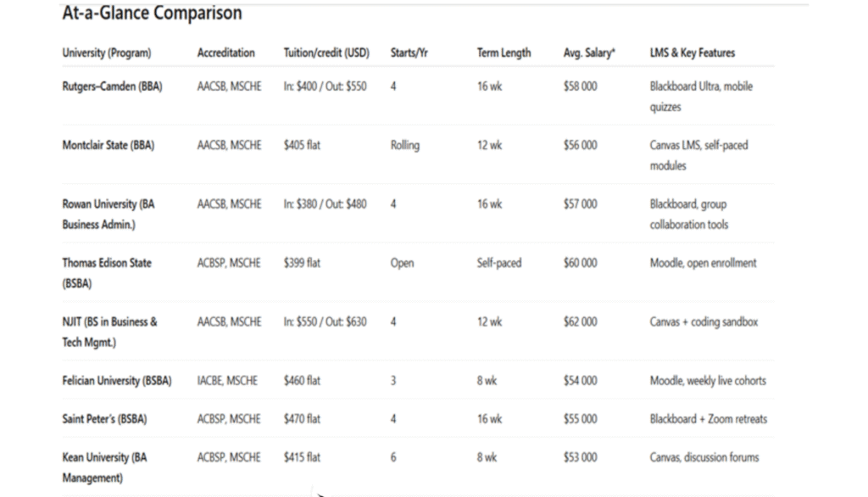The height and width of the screenshot is (497, 868).
Task: Click the Felician University (BSBA) cell
Action: pos(117,381)
